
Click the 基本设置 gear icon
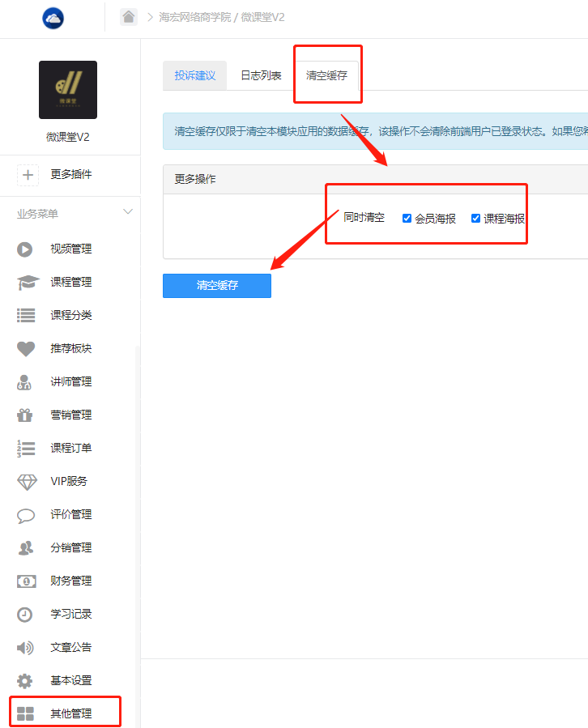pos(24,681)
